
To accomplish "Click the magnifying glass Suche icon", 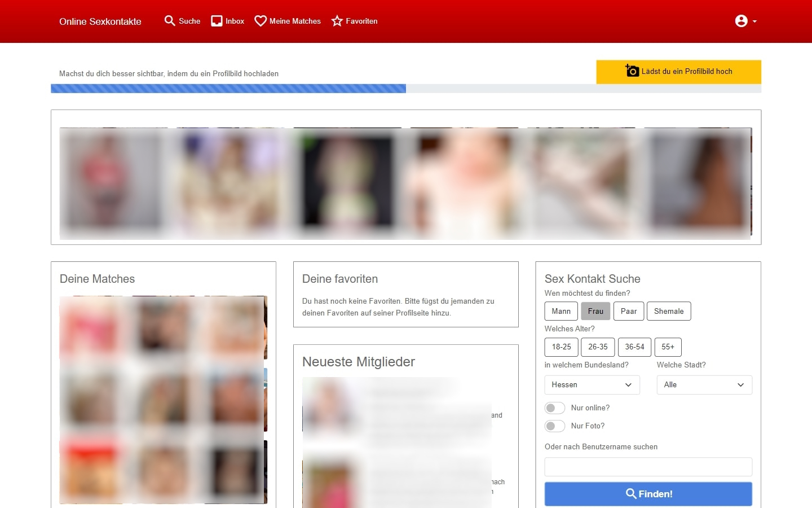I will (x=169, y=21).
